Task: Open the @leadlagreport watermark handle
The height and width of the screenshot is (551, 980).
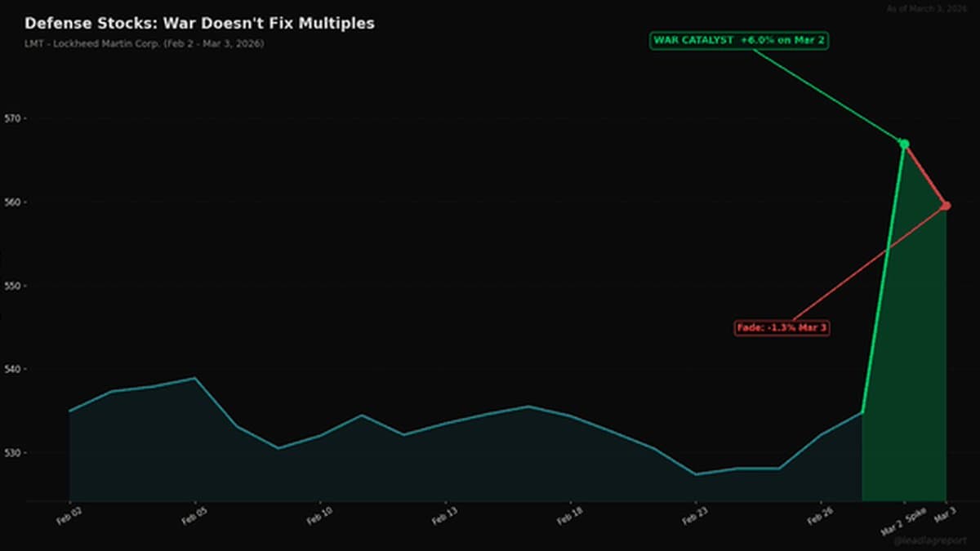Action: 929,540
